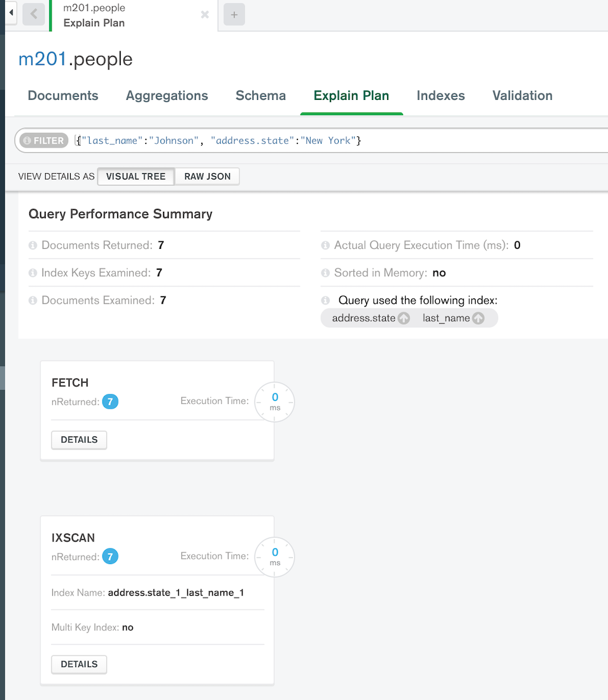Click the FETCH nReturned badge 7

pyautogui.click(x=110, y=402)
